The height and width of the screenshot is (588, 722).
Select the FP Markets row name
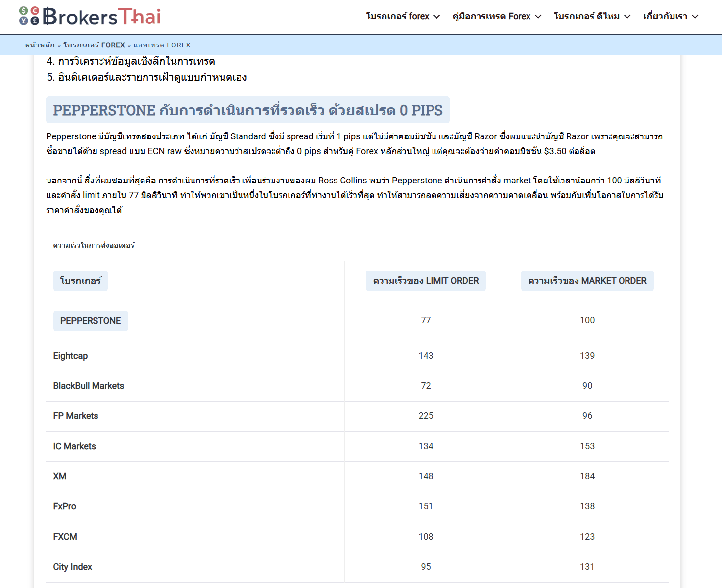76,416
